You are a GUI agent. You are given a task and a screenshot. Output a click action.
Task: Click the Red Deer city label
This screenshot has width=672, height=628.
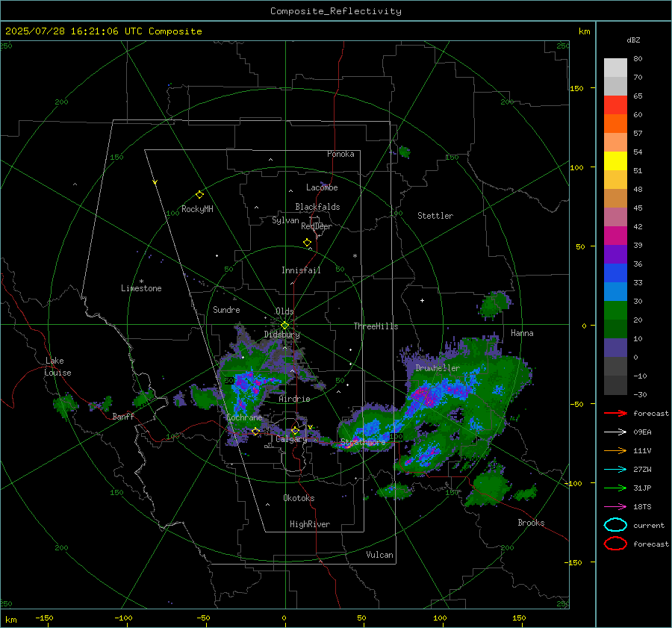click(x=317, y=226)
